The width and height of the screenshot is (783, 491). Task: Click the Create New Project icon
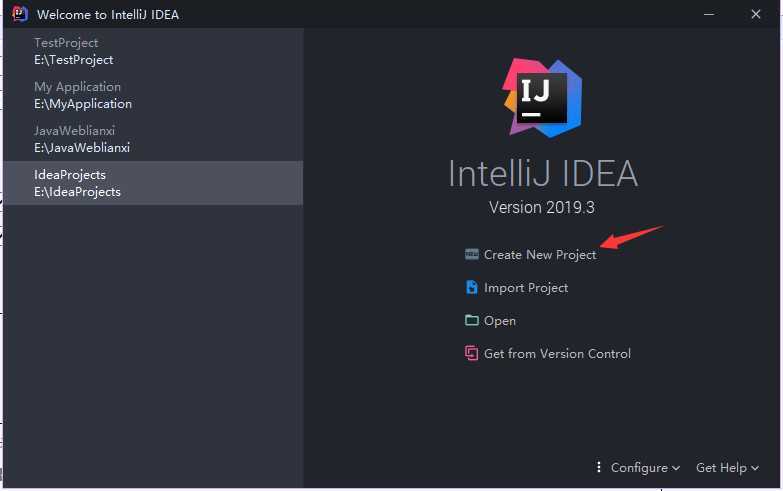point(471,254)
